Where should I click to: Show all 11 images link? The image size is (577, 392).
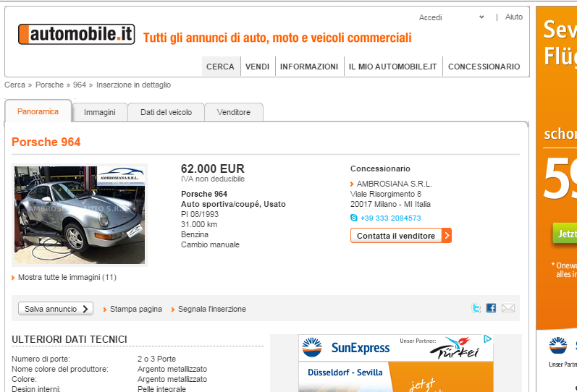tap(67, 277)
